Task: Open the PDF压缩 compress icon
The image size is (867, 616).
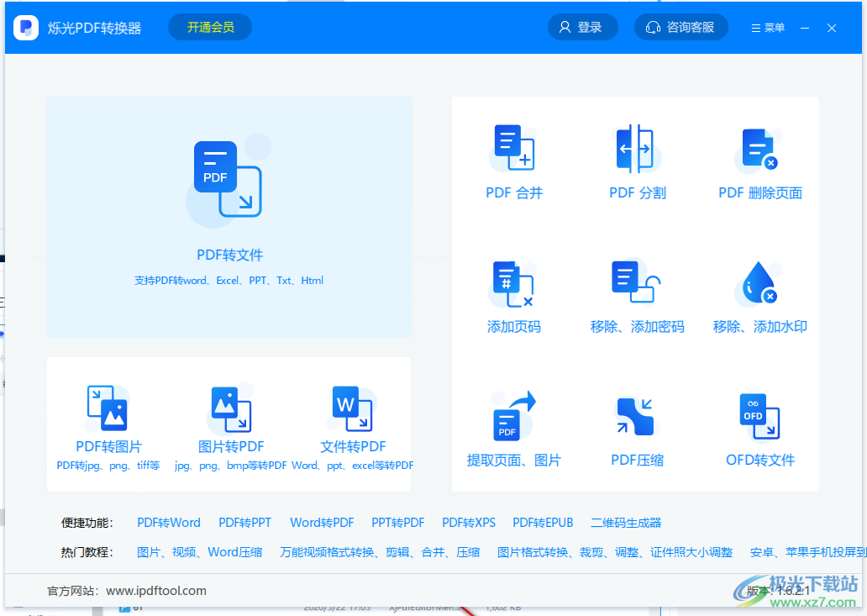Action: [x=636, y=416]
